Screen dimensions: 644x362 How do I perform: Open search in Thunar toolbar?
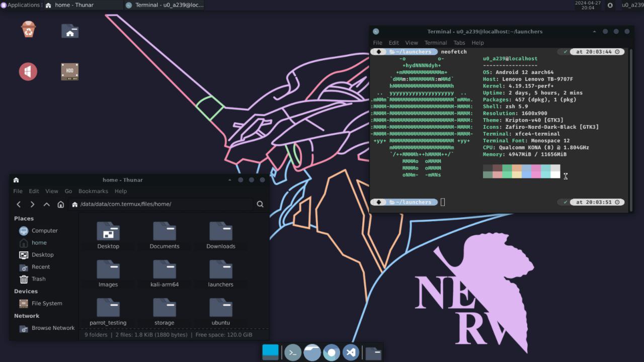pos(260,204)
